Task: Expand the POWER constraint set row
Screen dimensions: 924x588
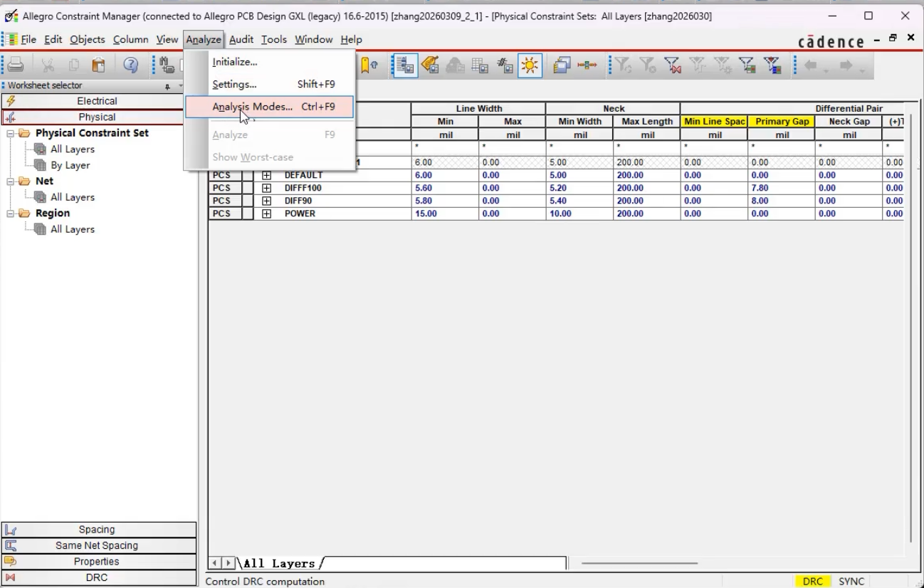Action: 267,214
